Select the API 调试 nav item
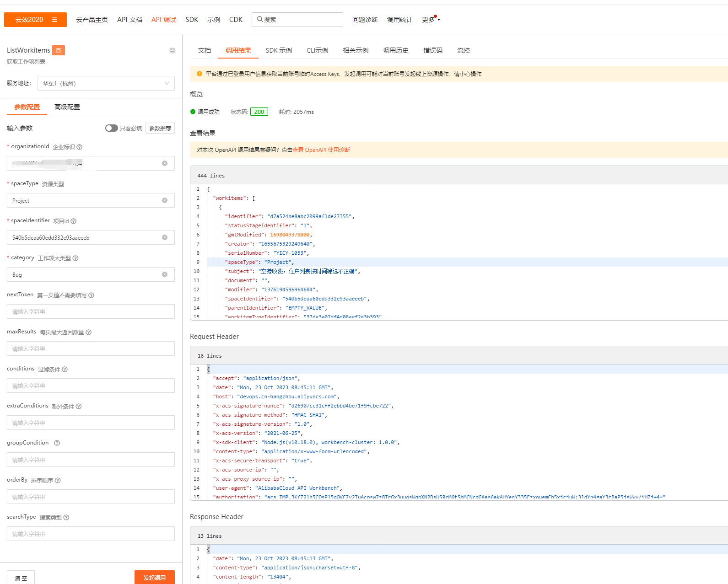The width and height of the screenshot is (728, 584). point(164,20)
